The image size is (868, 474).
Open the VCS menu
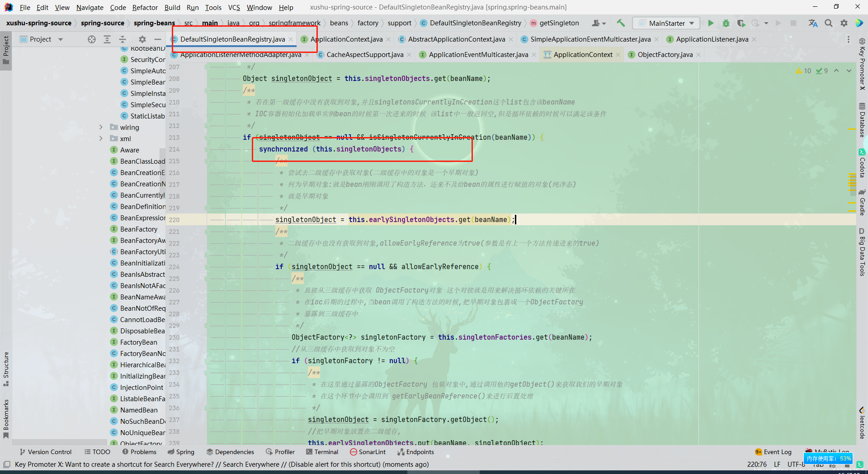pyautogui.click(x=234, y=7)
